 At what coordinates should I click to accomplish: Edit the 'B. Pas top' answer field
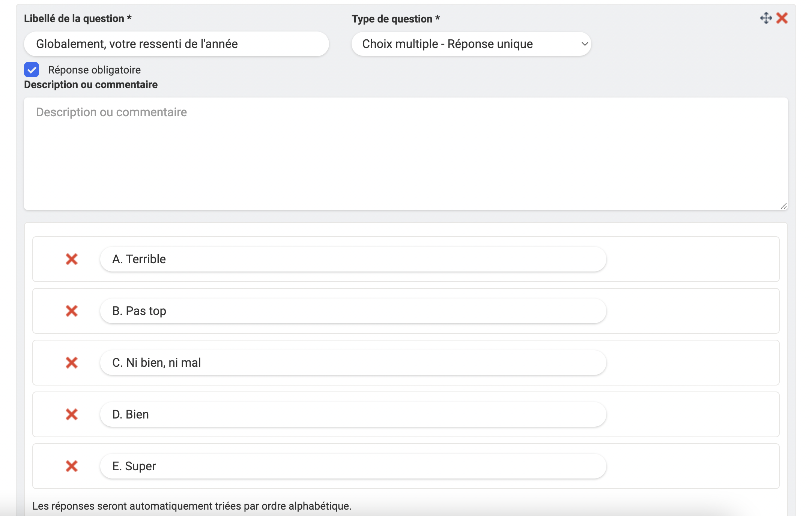tap(353, 311)
